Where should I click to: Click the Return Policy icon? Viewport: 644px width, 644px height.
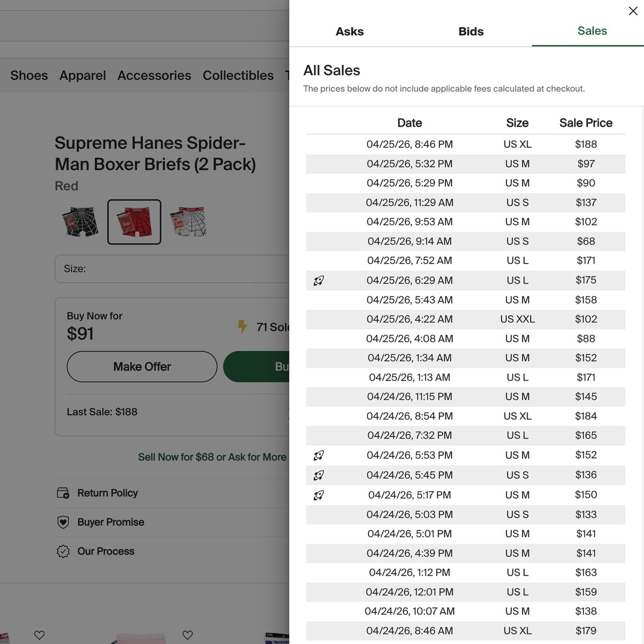[63, 493]
